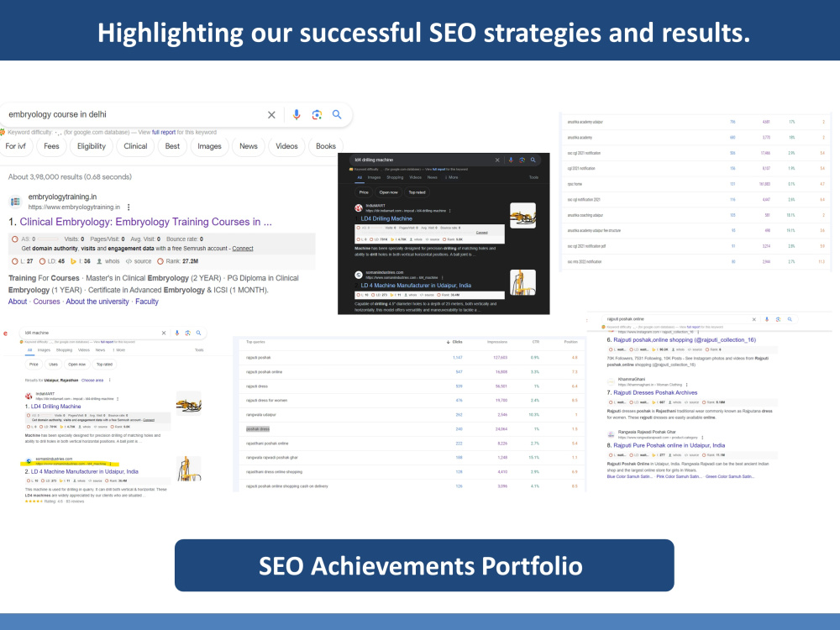Open 'LD 4 Machine Manufacturer in Udaipur' dark-mode link

[416, 286]
